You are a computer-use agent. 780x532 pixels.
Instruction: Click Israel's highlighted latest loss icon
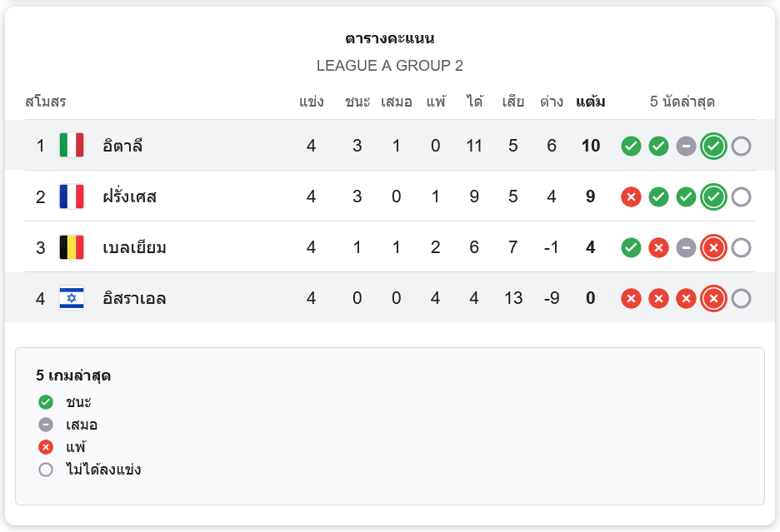coord(713,299)
